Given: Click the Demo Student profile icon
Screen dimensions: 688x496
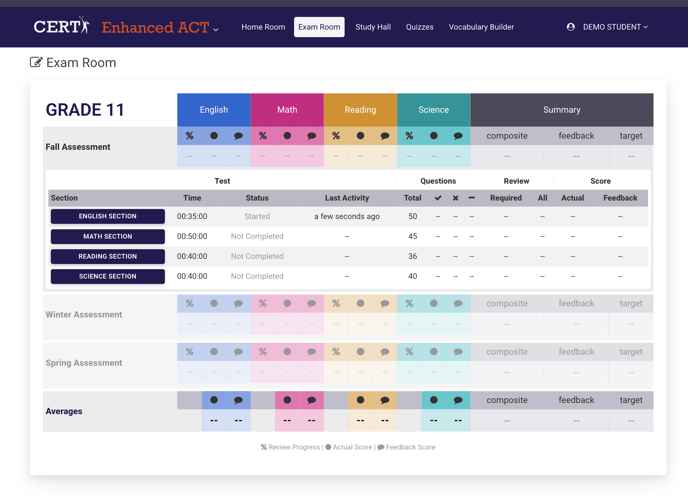Looking at the screenshot, I should [571, 27].
